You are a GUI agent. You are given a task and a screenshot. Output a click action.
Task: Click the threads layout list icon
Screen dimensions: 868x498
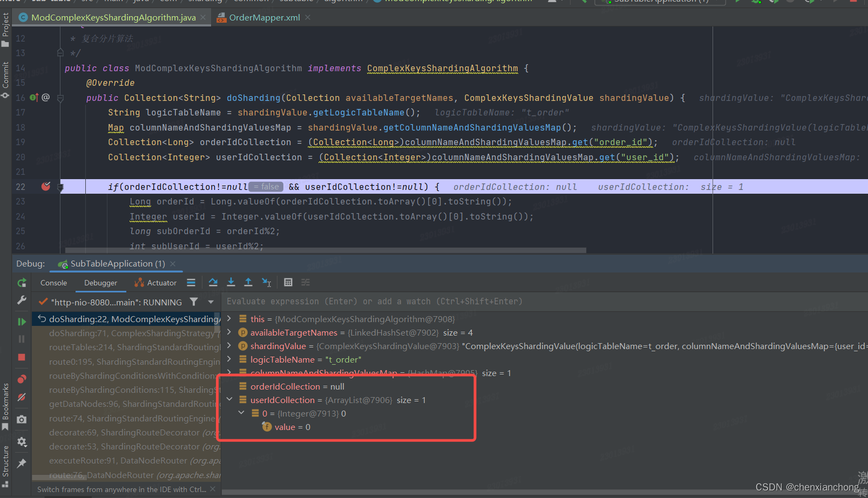click(191, 282)
